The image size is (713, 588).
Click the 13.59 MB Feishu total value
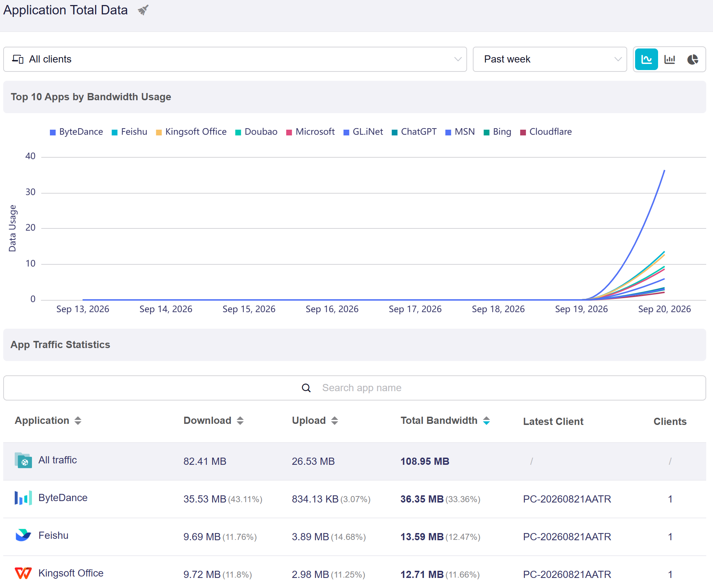click(422, 537)
